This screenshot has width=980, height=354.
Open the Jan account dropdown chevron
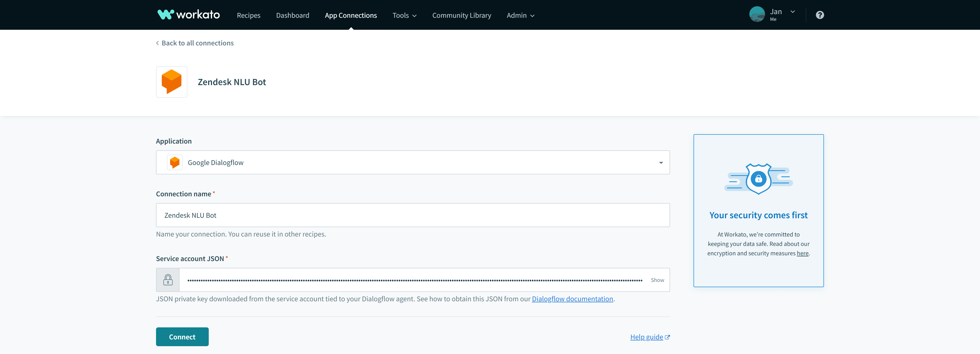(792, 12)
